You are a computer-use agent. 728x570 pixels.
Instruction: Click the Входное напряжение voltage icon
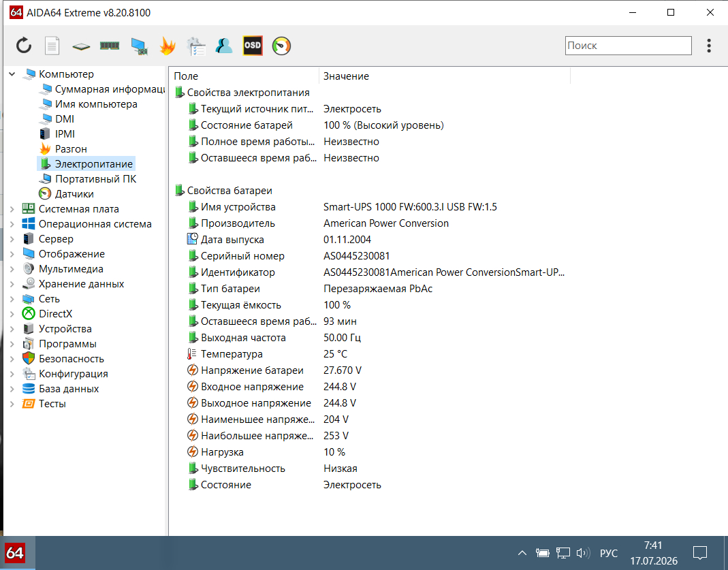(193, 386)
